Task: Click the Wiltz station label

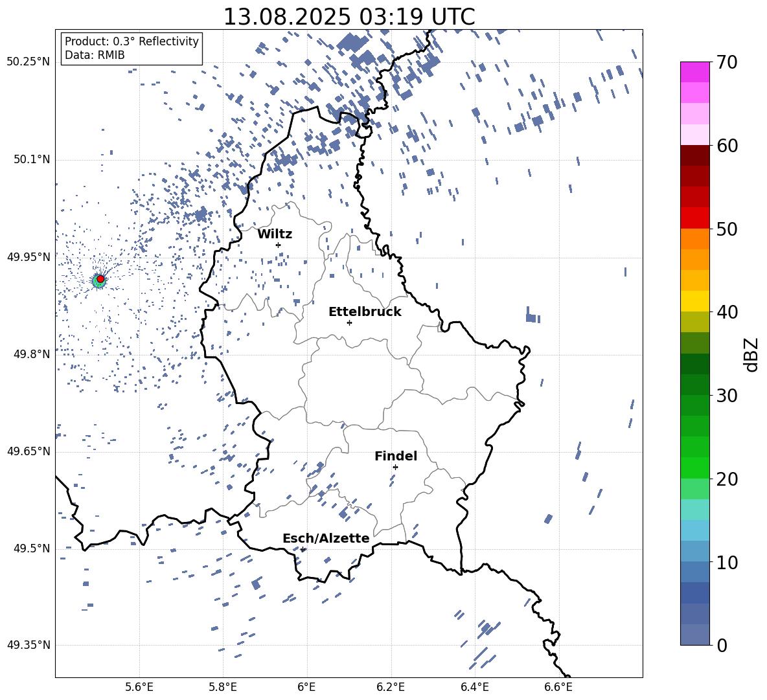Action: pyautogui.click(x=275, y=234)
